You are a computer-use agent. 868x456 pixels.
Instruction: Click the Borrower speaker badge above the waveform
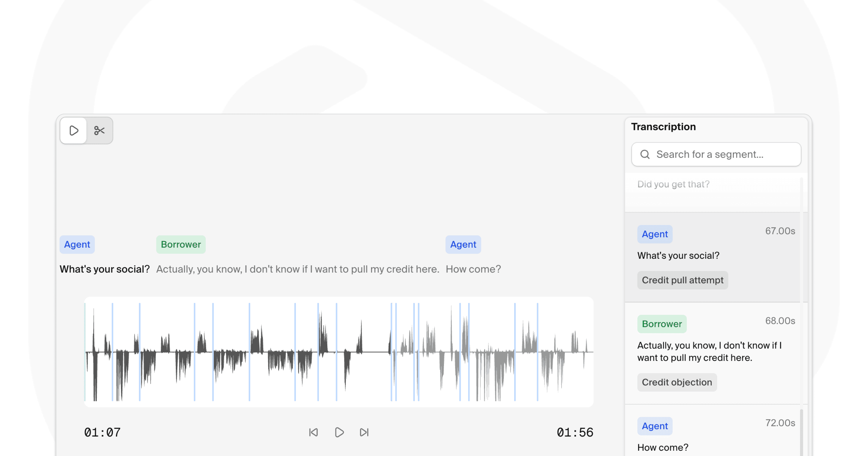pyautogui.click(x=181, y=244)
